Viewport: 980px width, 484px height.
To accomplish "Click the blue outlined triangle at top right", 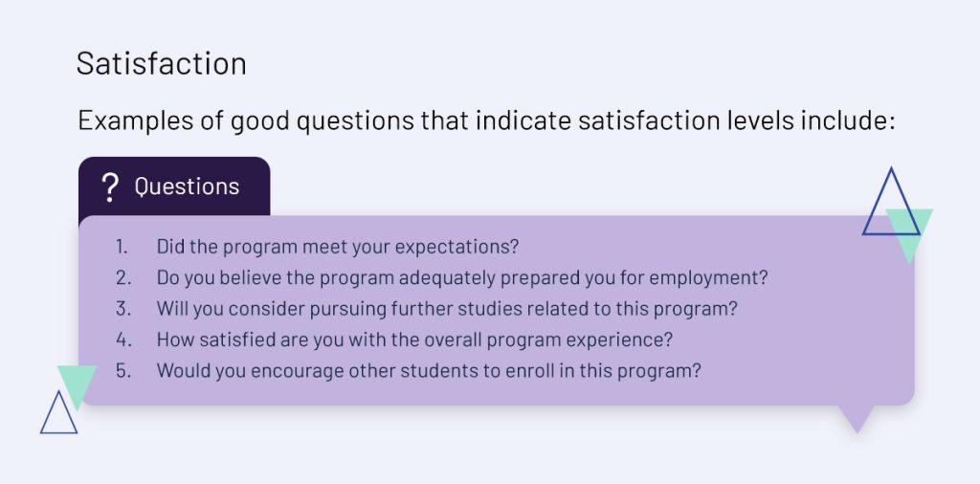I will [x=891, y=202].
